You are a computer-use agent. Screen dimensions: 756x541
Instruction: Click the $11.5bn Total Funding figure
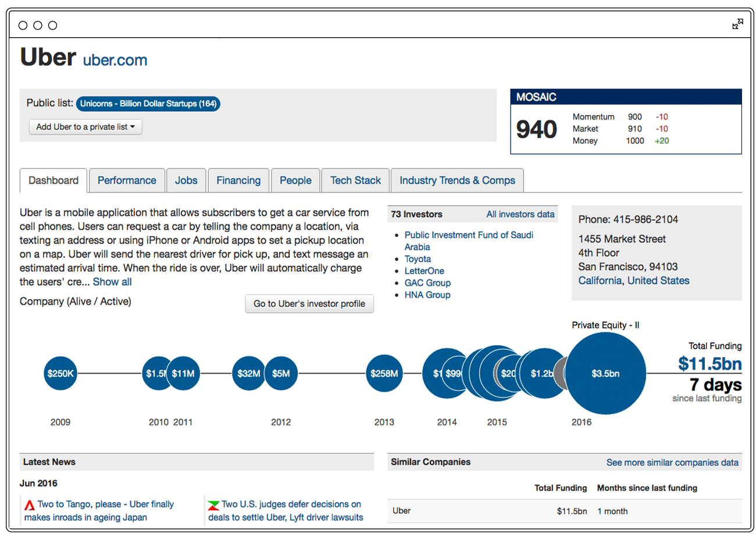(x=709, y=364)
